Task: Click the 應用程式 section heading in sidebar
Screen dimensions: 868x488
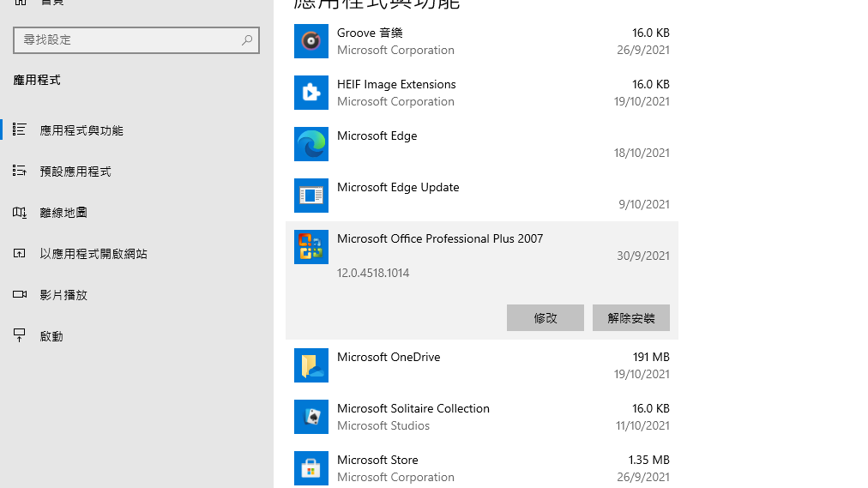Action: 37,81
